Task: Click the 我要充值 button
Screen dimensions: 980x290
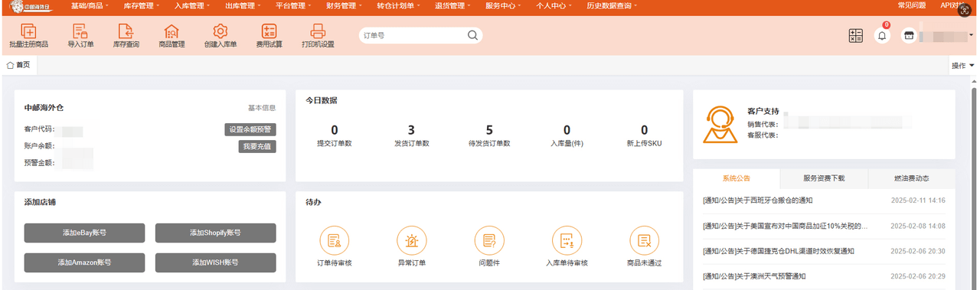Action: pos(257,146)
